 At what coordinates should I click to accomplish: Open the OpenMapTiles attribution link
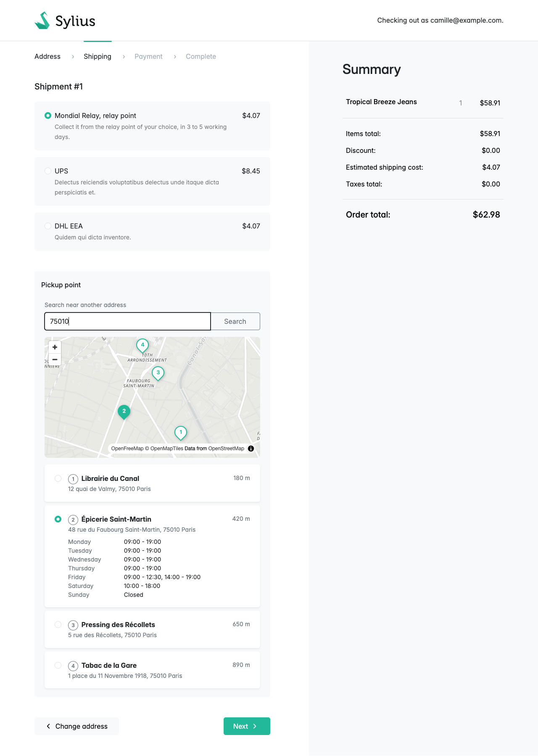(164, 449)
